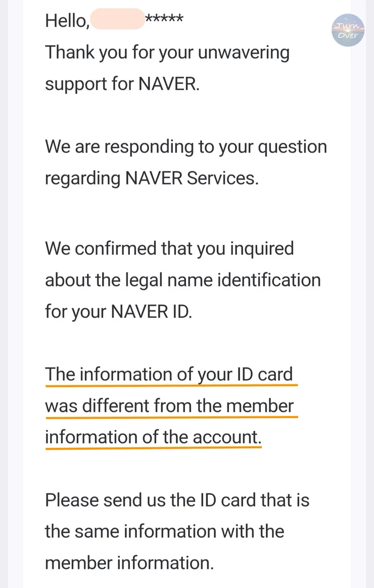This screenshot has width=374, height=588.
Task: Click the "regarding NAVER Services." text
Action: pyautogui.click(x=152, y=178)
